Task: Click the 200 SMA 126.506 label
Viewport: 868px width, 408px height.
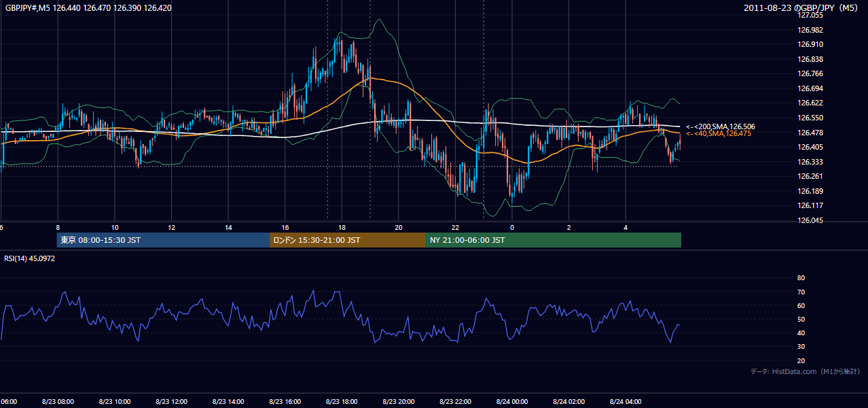Action: pyautogui.click(x=721, y=126)
